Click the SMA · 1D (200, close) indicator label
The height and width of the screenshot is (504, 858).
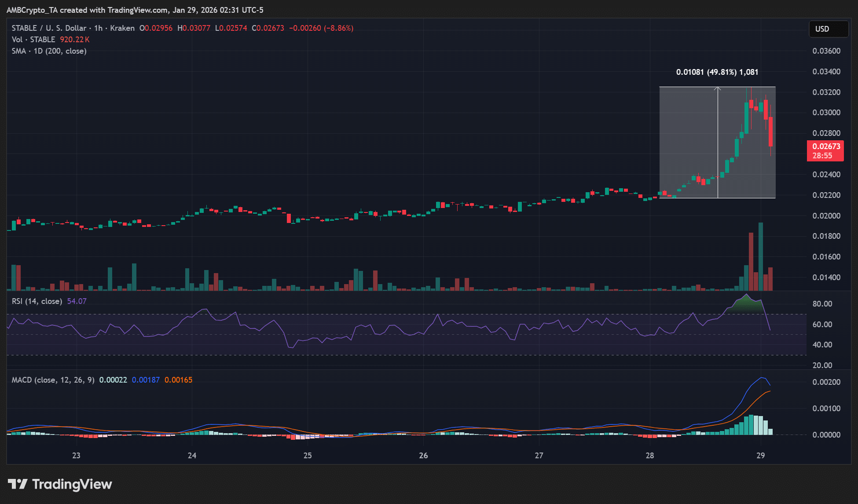48,51
